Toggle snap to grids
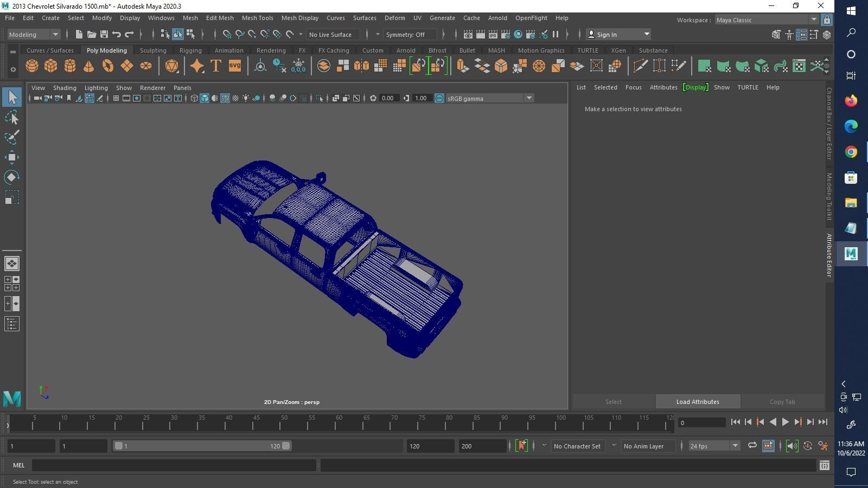Screen dimensions: 868x488 tap(227, 34)
